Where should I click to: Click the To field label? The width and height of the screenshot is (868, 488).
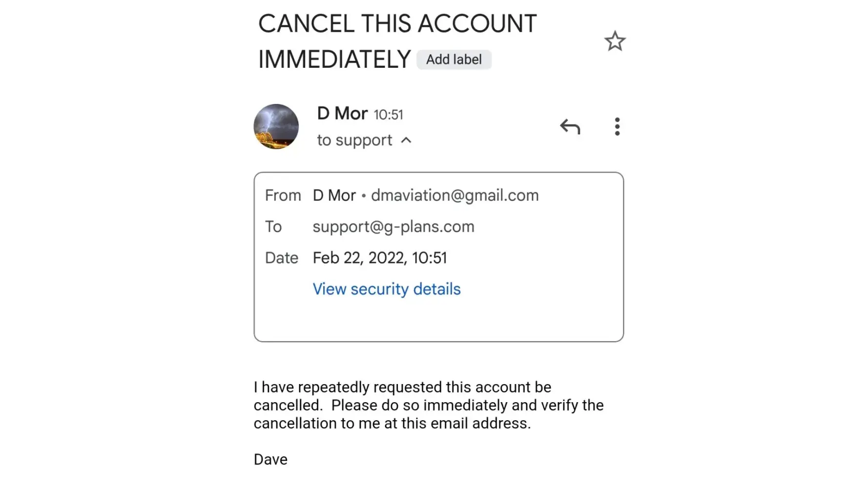coord(273,226)
